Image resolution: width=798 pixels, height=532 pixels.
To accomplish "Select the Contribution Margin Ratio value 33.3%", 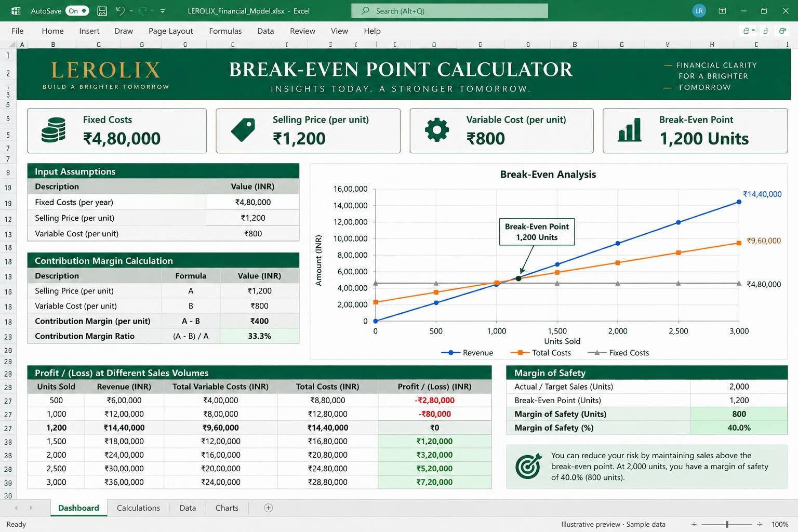I will click(259, 336).
